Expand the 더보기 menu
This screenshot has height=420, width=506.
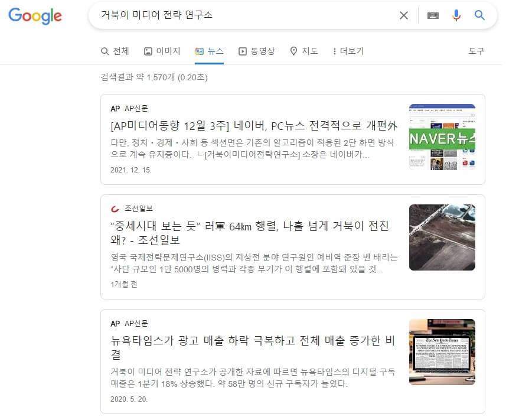coord(348,51)
